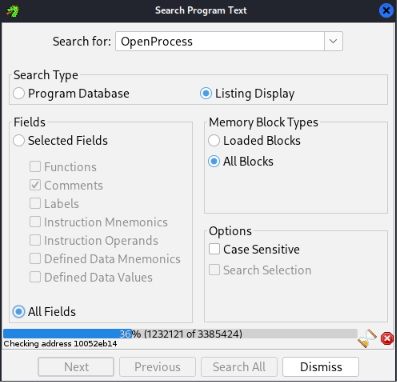Open the Search for history dropdown
The height and width of the screenshot is (382, 397).
(x=333, y=41)
